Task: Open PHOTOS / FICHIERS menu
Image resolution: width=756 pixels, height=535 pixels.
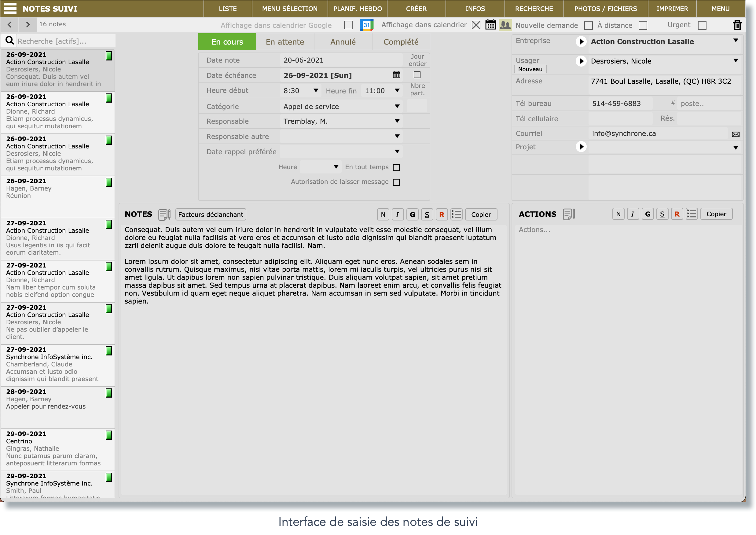Action: (605, 9)
